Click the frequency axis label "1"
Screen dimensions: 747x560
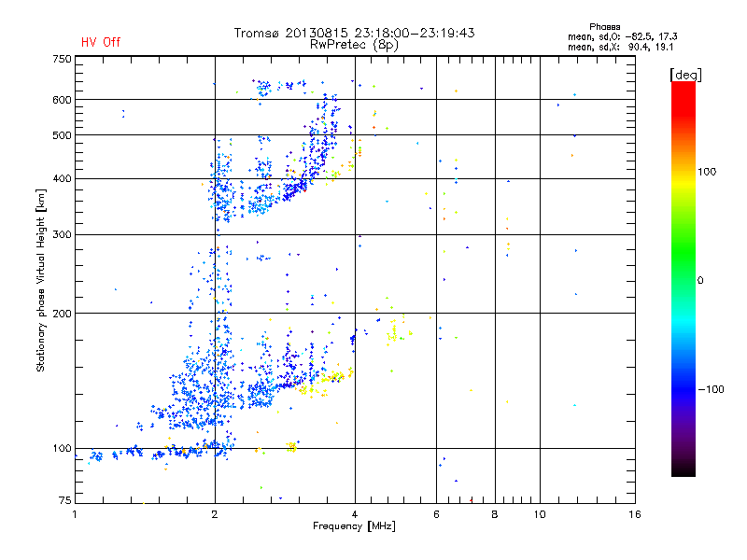[75, 514]
